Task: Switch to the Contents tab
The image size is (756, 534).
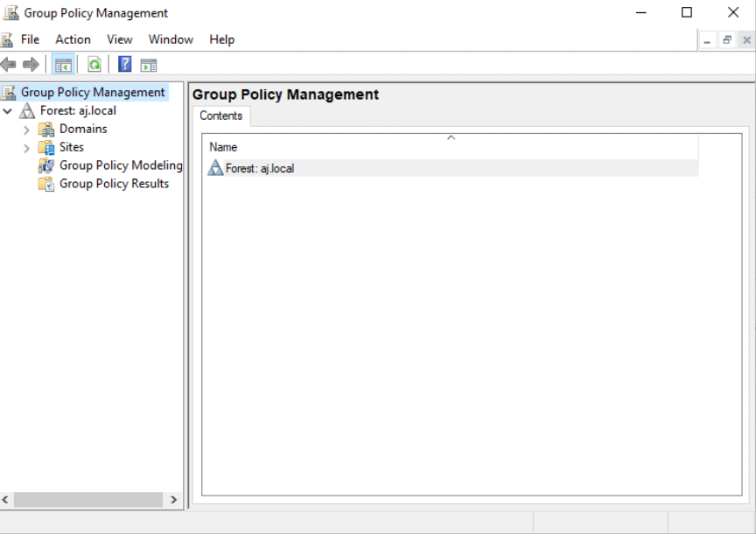Action: (x=220, y=116)
